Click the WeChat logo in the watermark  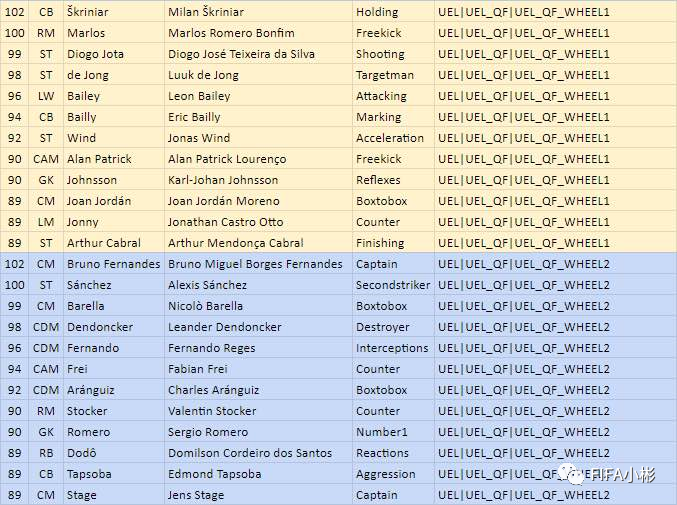pyautogui.click(x=575, y=474)
